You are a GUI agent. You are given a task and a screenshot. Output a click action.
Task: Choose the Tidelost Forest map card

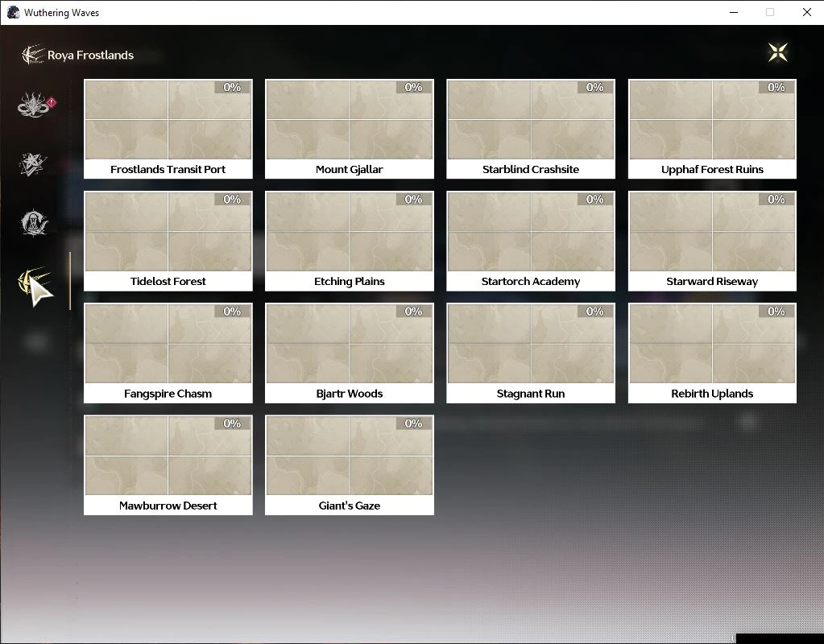pyautogui.click(x=168, y=240)
